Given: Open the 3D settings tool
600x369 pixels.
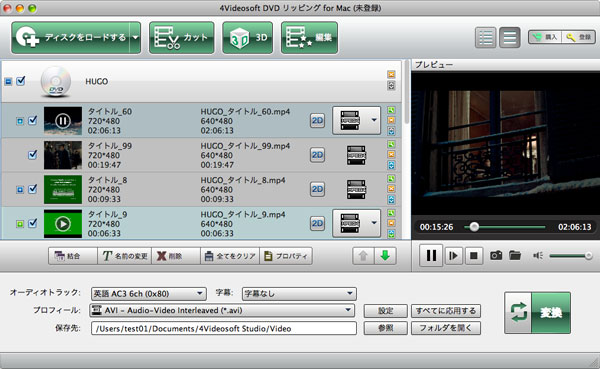Looking at the screenshot, I should tap(248, 38).
